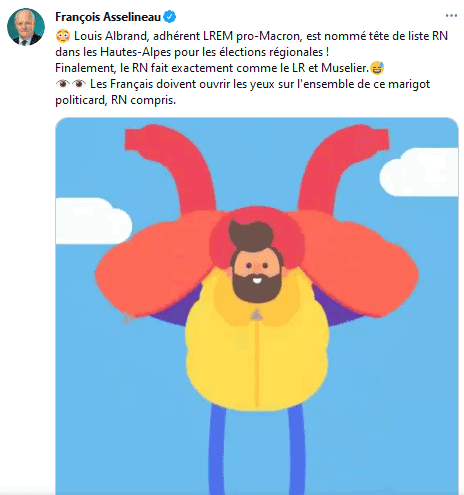The image size is (464, 495).
Task: Click the text line about Hautes-Alpes élections régionales
Action: [192, 52]
